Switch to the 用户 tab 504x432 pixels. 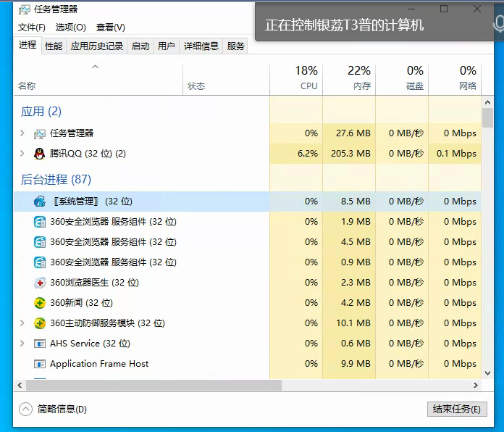[x=166, y=46]
